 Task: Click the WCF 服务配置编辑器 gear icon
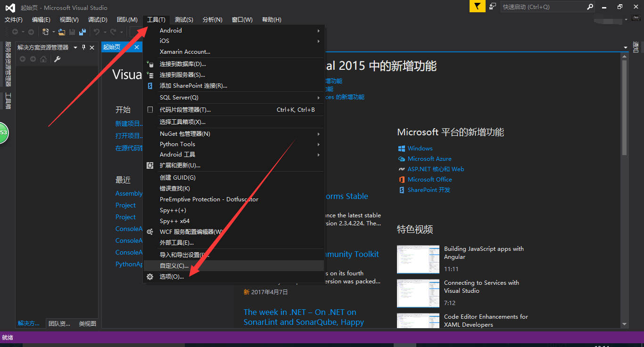point(150,231)
